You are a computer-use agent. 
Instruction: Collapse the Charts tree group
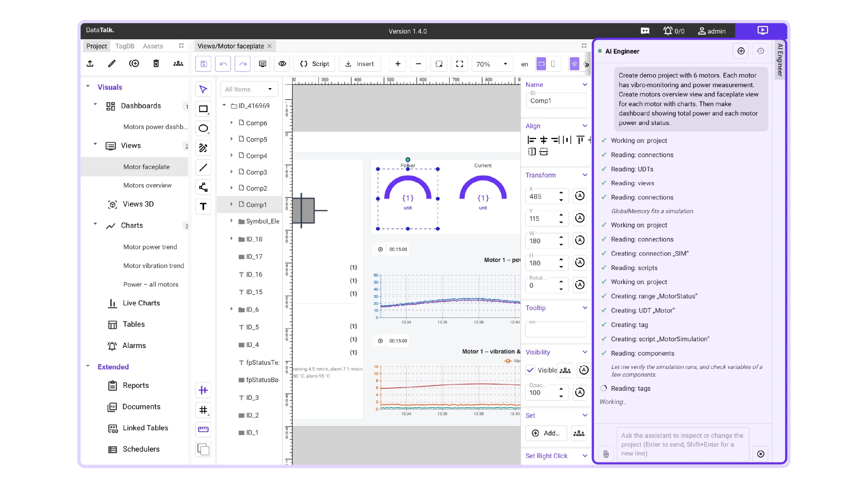pos(95,224)
